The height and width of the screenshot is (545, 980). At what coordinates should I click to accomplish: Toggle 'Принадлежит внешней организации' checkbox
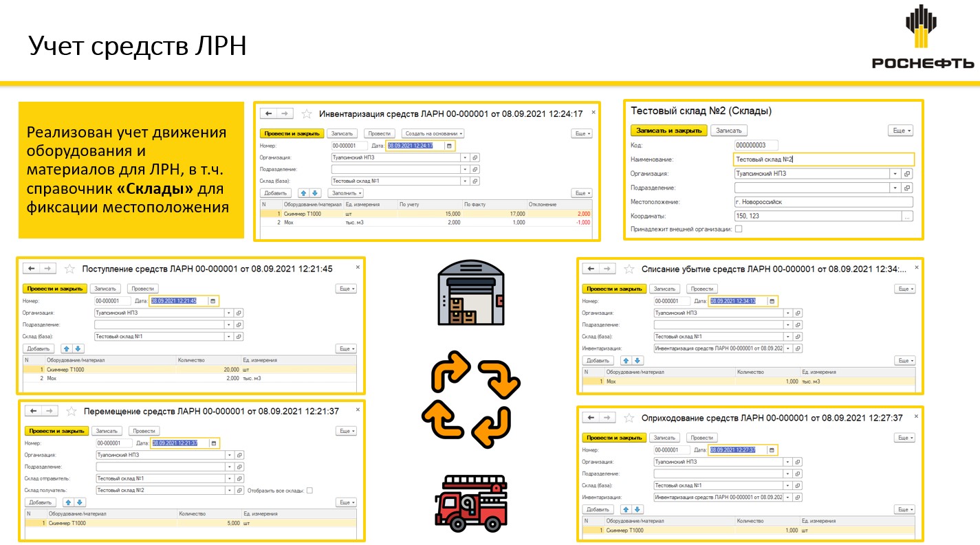click(739, 229)
